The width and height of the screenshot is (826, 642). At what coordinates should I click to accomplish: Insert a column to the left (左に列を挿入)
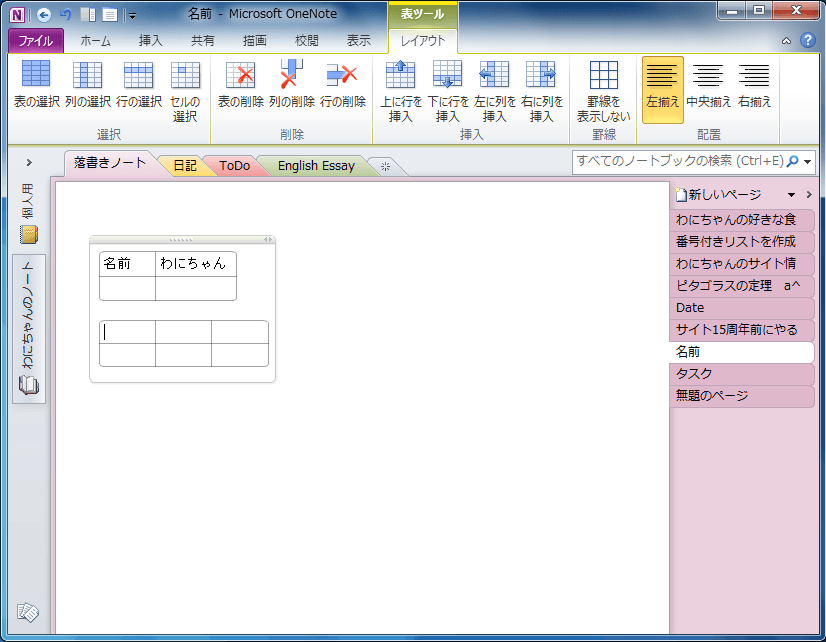point(495,90)
